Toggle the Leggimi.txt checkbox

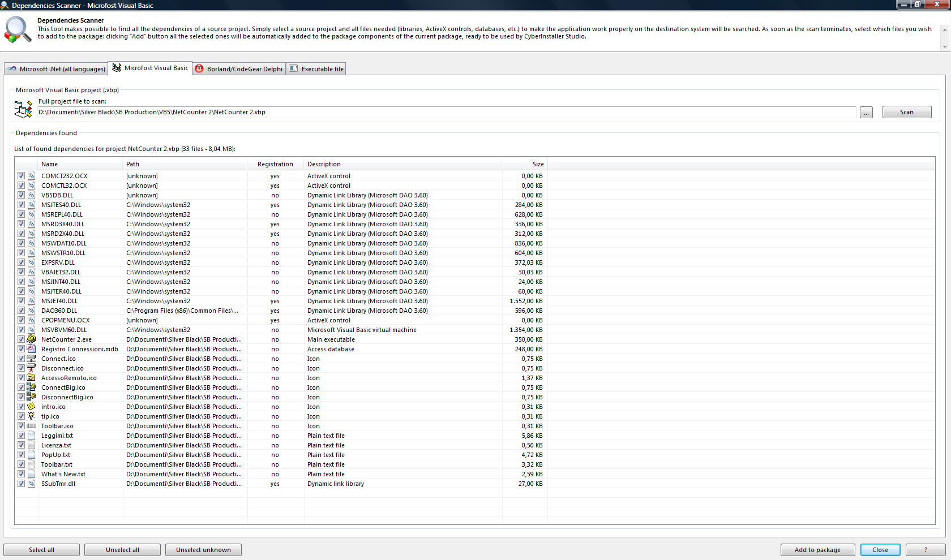(21, 436)
